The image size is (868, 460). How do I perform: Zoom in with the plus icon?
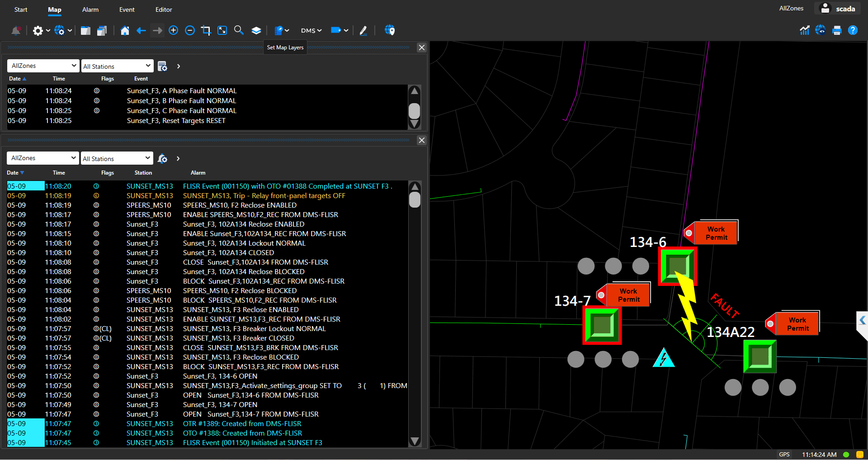(173, 30)
